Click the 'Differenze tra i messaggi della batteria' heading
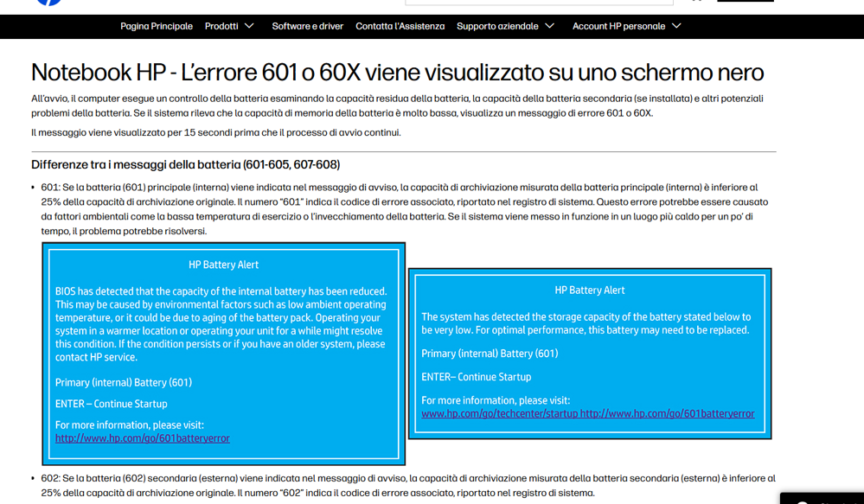Viewport: 864px width, 504px height. [x=185, y=165]
